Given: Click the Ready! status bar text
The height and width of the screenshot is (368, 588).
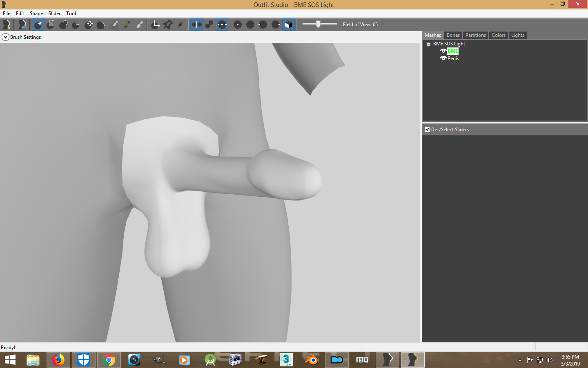Looking at the screenshot, I should tap(8, 348).
